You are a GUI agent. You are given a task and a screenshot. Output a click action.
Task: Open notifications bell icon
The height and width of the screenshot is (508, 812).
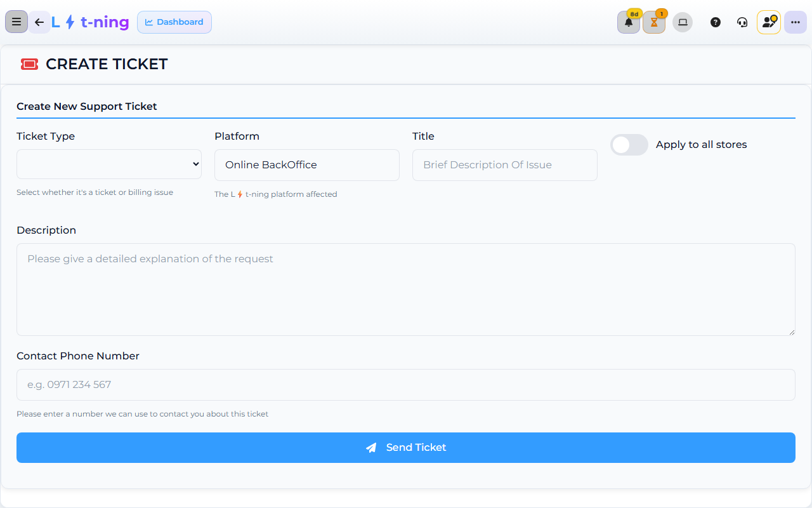[629, 22]
